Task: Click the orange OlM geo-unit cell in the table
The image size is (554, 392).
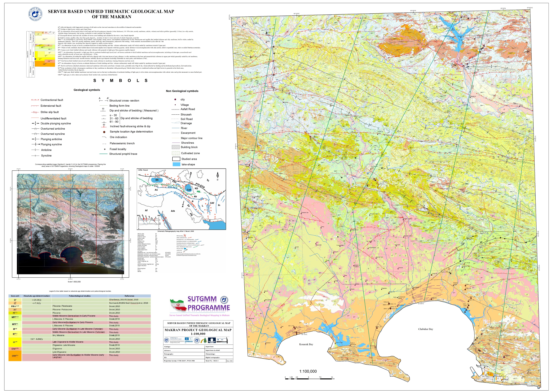Action: click(15, 356)
